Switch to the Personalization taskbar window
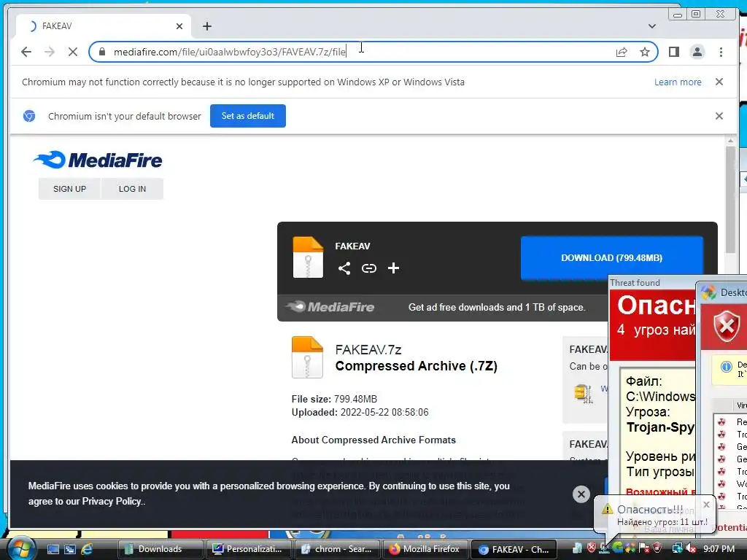This screenshot has height=560, width=747. click(249, 549)
